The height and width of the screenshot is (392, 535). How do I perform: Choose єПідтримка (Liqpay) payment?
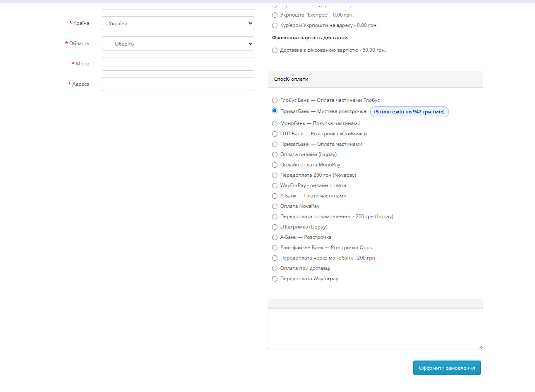275,227
